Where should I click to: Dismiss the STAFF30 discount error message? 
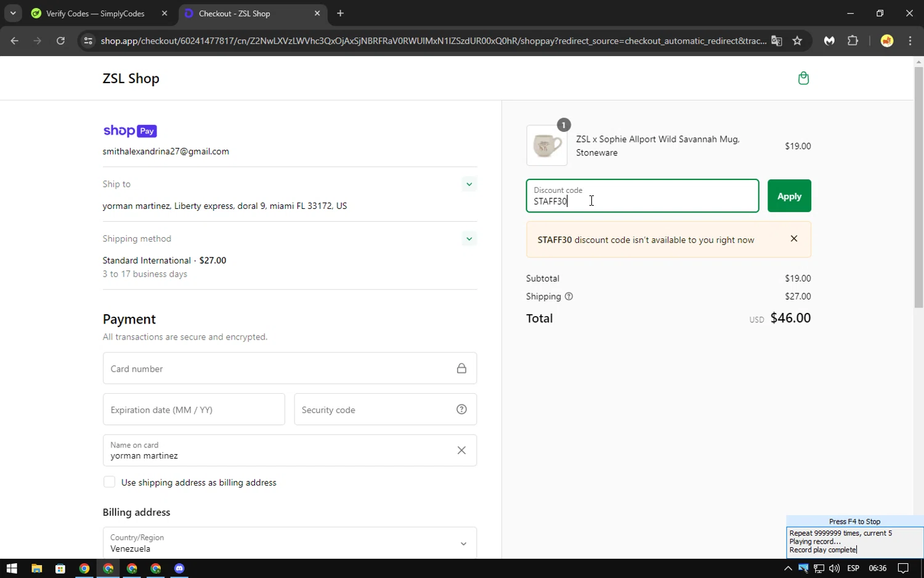793,239
